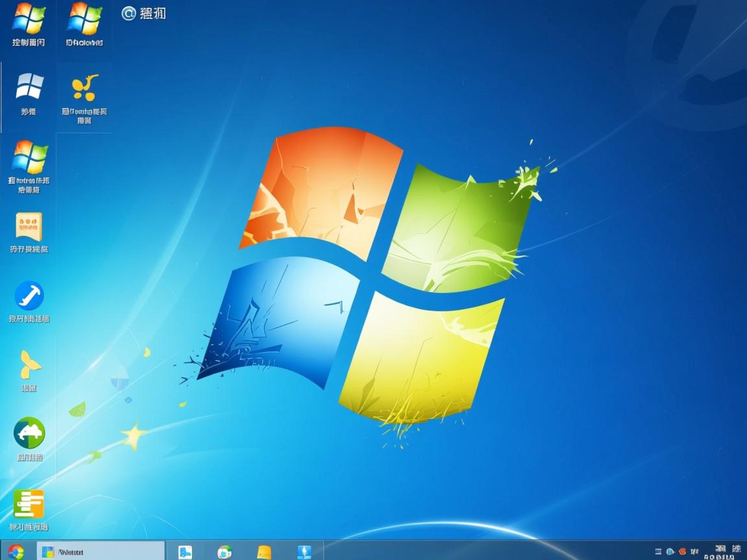Open the blue app icon right of the folder
This screenshot has height=560, width=747.
point(304,552)
